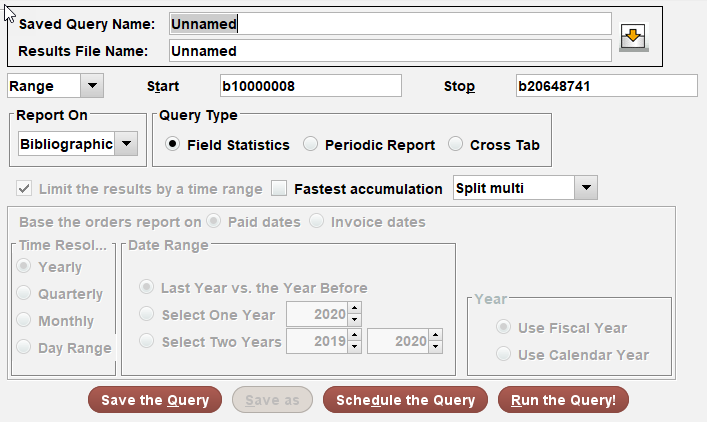
Task: Select Use Calendar Year option
Action: click(503, 354)
